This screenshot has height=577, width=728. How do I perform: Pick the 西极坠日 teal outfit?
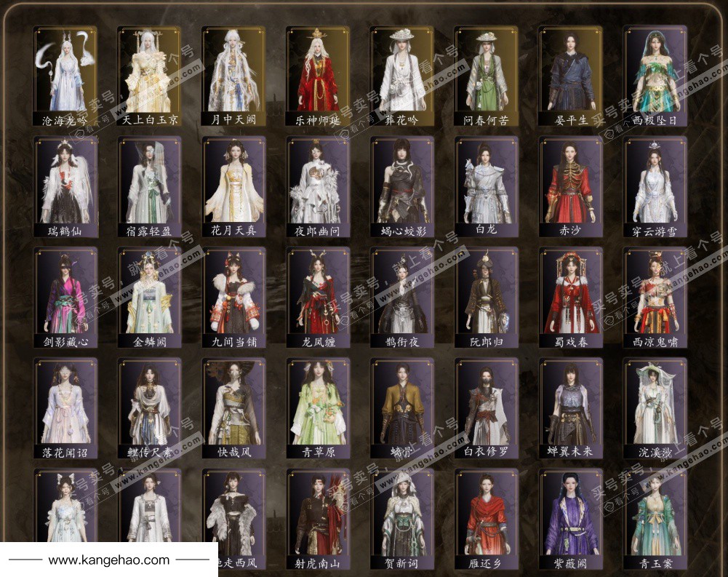[x=655, y=76]
